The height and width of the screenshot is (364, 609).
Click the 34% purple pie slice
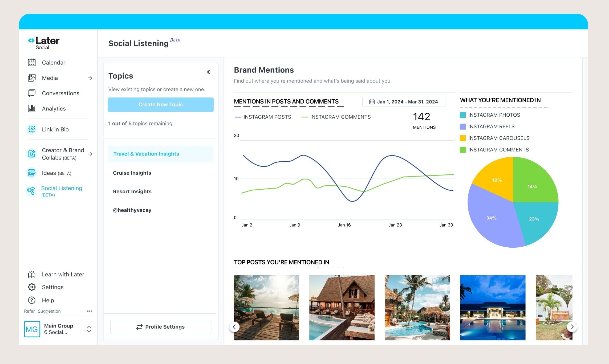tap(491, 218)
